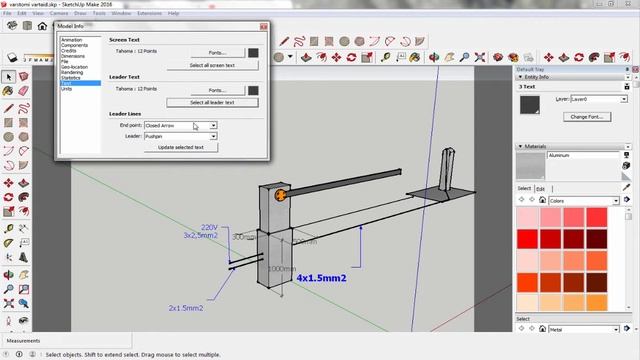This screenshot has width=640, height=360.
Task: Click Select all screen text button
Action: (212, 65)
